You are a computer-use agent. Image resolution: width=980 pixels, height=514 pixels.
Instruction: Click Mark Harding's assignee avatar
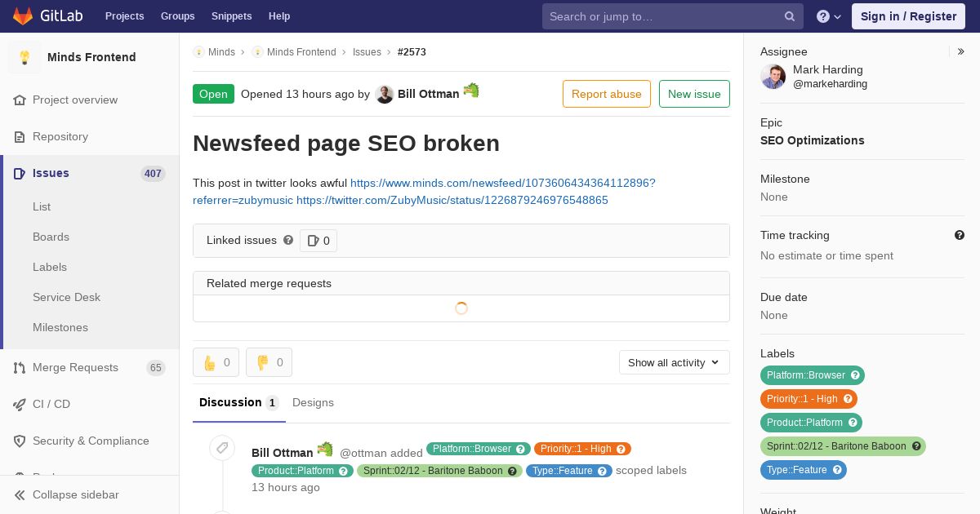(x=773, y=77)
